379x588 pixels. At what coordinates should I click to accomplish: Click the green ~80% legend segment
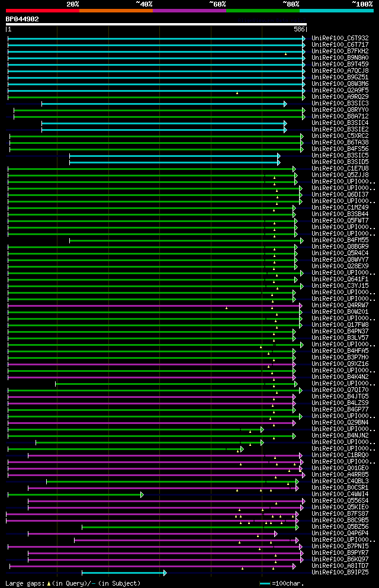(263, 11)
